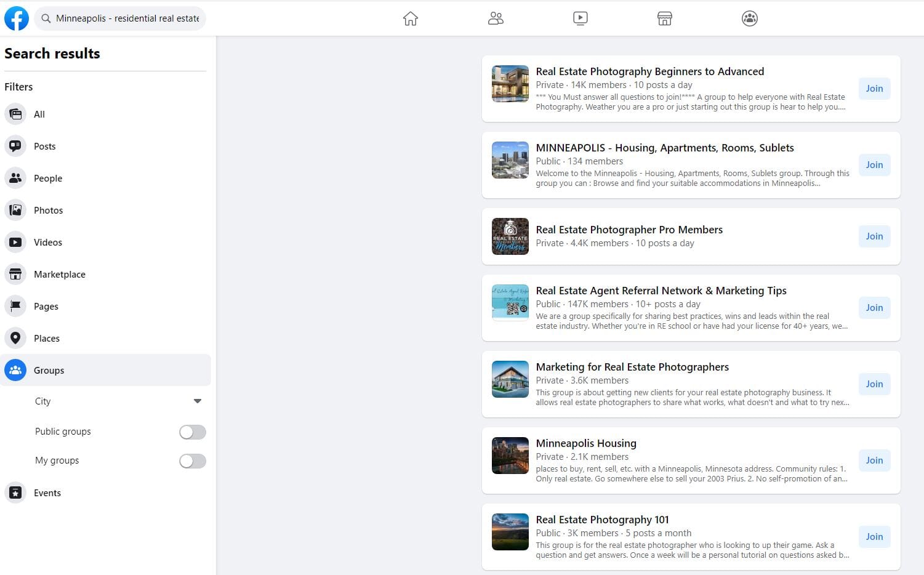924x575 pixels.
Task: Turn on the My groups toggle
Action: [192, 461]
